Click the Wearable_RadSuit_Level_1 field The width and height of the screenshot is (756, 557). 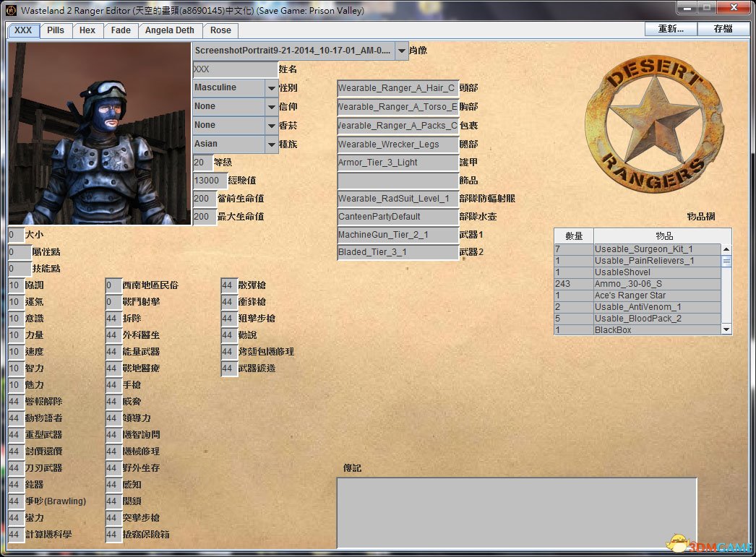pyautogui.click(x=398, y=199)
